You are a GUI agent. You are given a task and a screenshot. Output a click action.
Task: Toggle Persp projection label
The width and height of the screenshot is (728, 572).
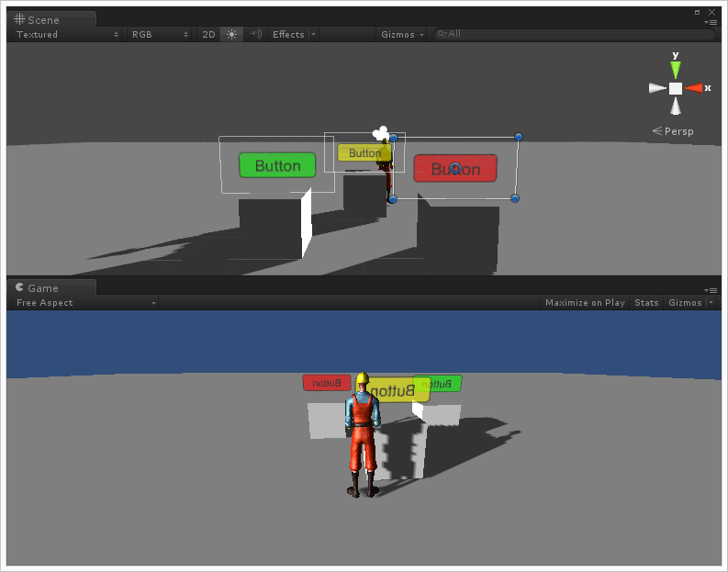click(673, 131)
